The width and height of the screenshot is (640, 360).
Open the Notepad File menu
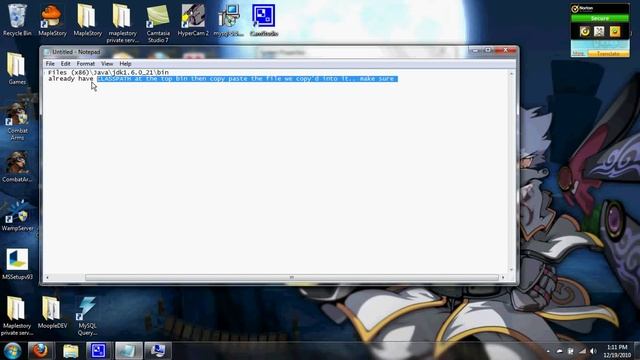[50, 64]
